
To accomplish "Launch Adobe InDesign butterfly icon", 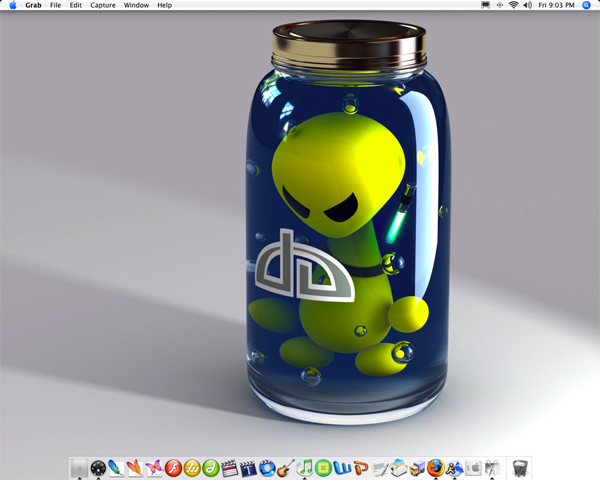I will pyautogui.click(x=154, y=468).
